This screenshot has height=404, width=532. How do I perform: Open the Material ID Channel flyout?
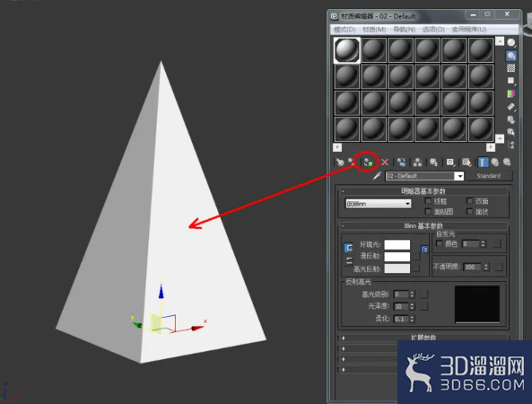coord(449,162)
